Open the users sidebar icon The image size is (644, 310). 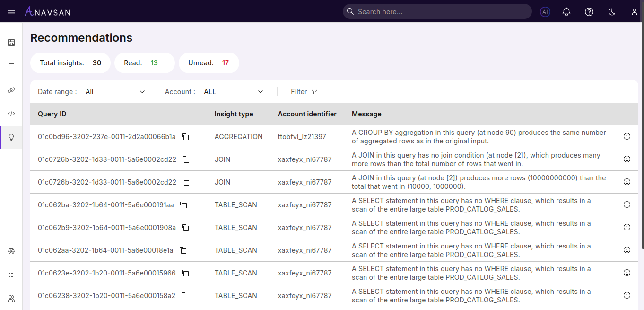click(x=11, y=299)
